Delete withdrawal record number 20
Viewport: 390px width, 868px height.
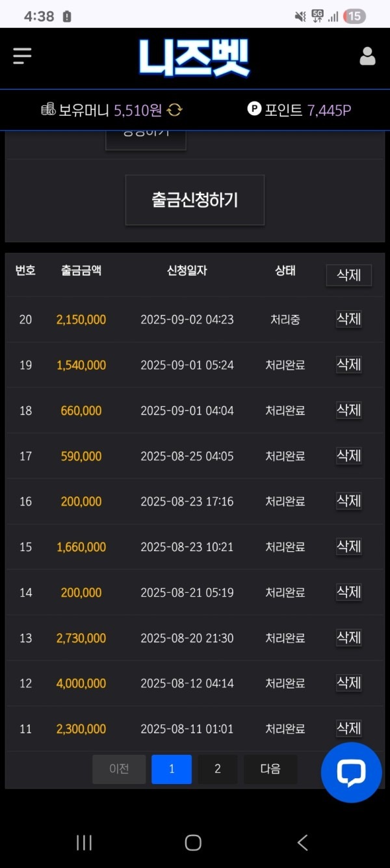click(348, 319)
